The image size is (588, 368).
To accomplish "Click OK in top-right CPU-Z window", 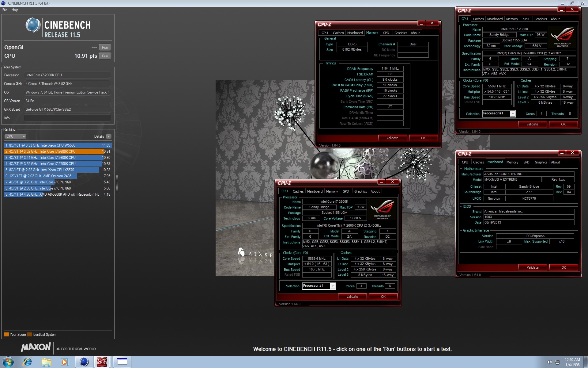I will pyautogui.click(x=563, y=124).
